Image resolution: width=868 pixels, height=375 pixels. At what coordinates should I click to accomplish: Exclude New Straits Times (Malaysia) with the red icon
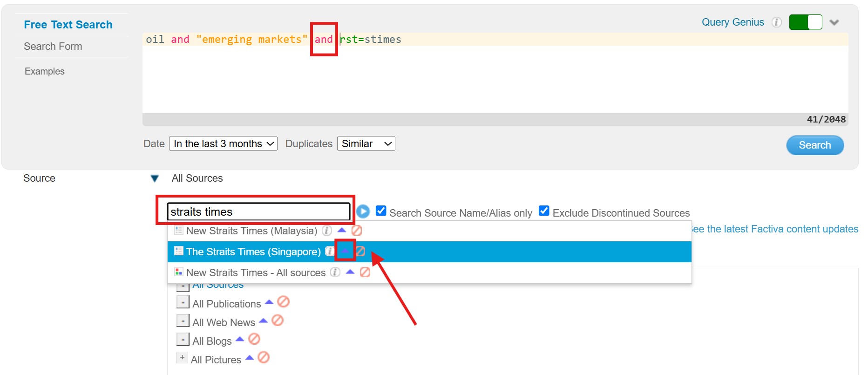click(x=357, y=231)
